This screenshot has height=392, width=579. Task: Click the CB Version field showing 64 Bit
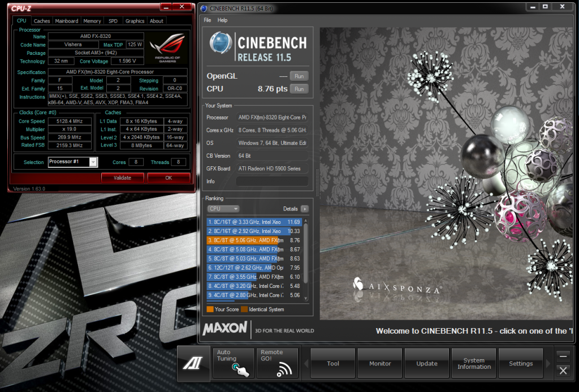272,156
